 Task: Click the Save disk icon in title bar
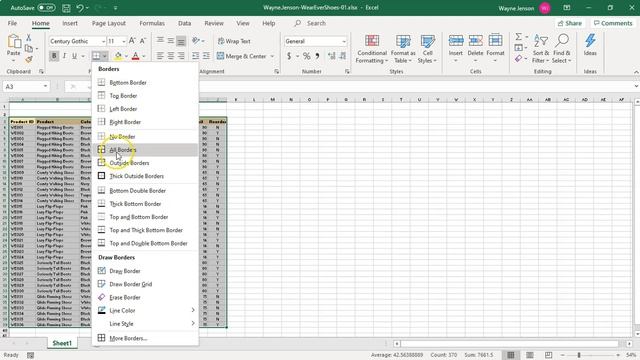pos(66,8)
